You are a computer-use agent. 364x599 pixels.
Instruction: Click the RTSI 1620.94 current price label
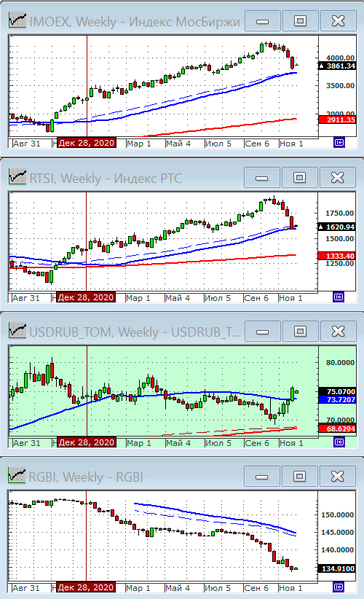coord(337,227)
